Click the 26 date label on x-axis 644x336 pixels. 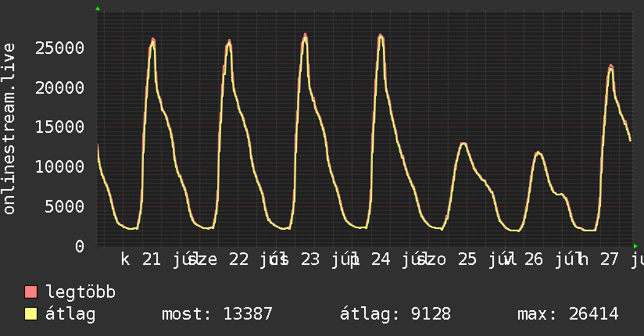pyautogui.click(x=533, y=259)
